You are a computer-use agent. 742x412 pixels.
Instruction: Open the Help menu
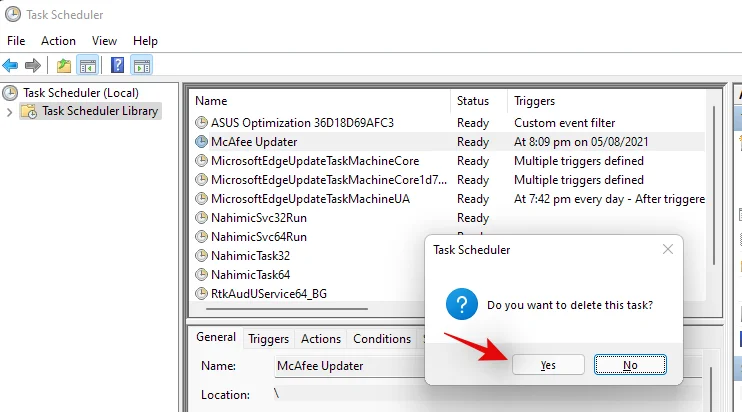tap(145, 41)
